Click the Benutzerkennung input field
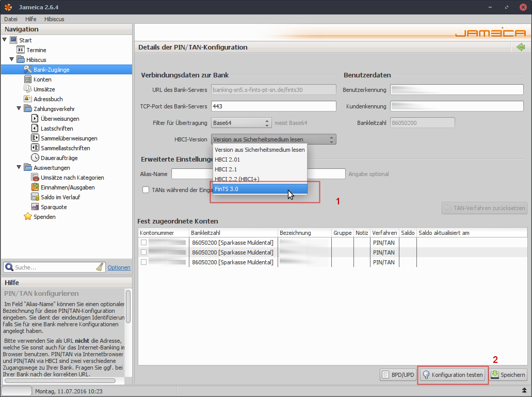Screen dimensions: 532x397 click(457, 90)
